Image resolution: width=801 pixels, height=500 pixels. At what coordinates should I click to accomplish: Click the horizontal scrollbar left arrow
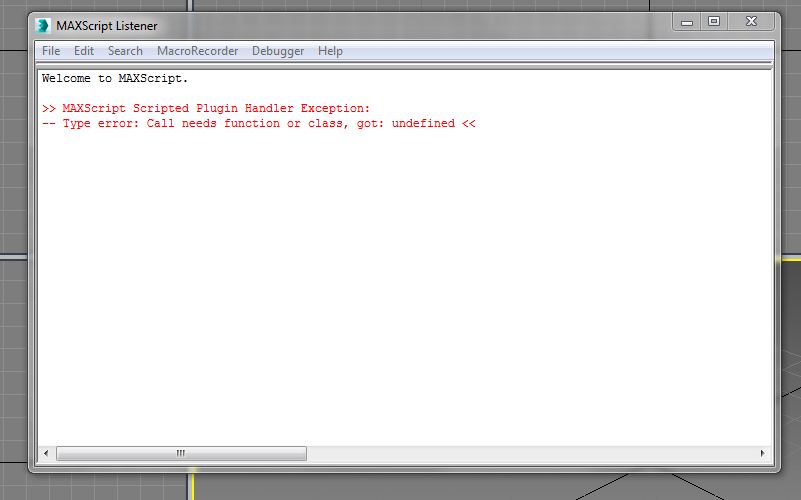point(46,454)
